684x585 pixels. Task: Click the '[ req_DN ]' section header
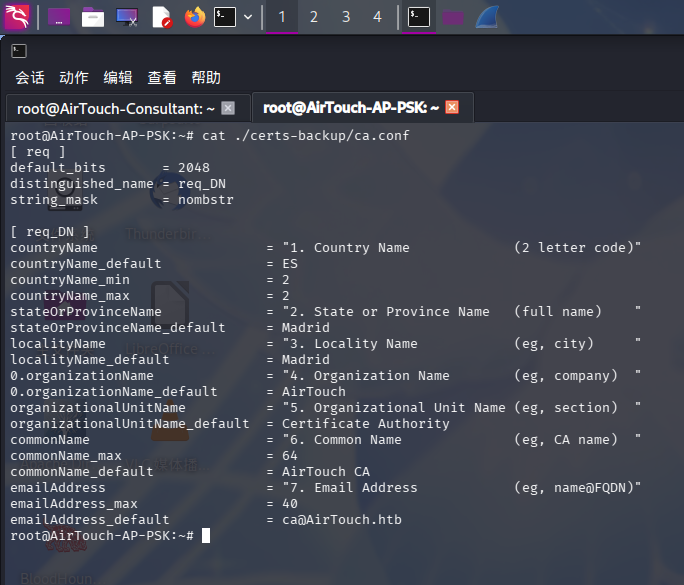coord(50,232)
